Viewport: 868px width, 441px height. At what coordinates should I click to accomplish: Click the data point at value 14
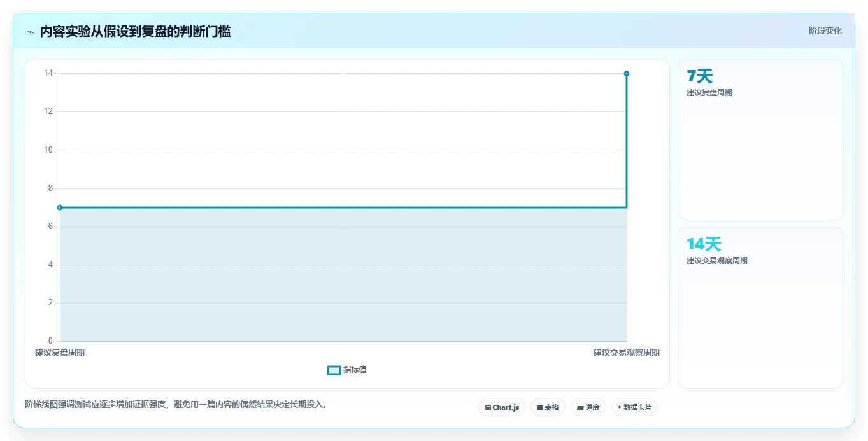click(627, 74)
